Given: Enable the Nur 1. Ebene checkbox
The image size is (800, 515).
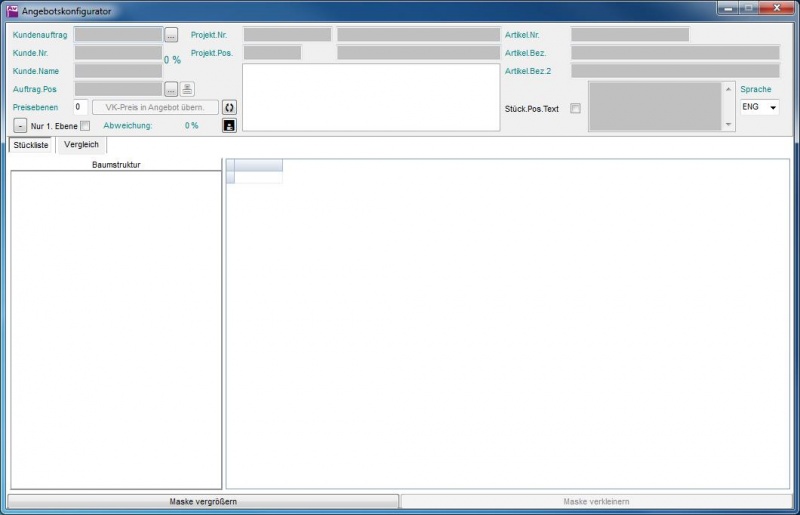Looking at the screenshot, I should [x=85, y=126].
